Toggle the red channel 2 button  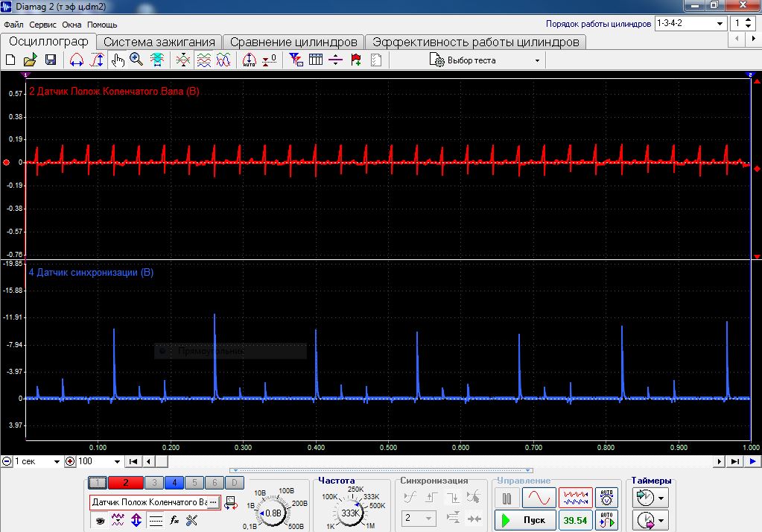click(125, 482)
